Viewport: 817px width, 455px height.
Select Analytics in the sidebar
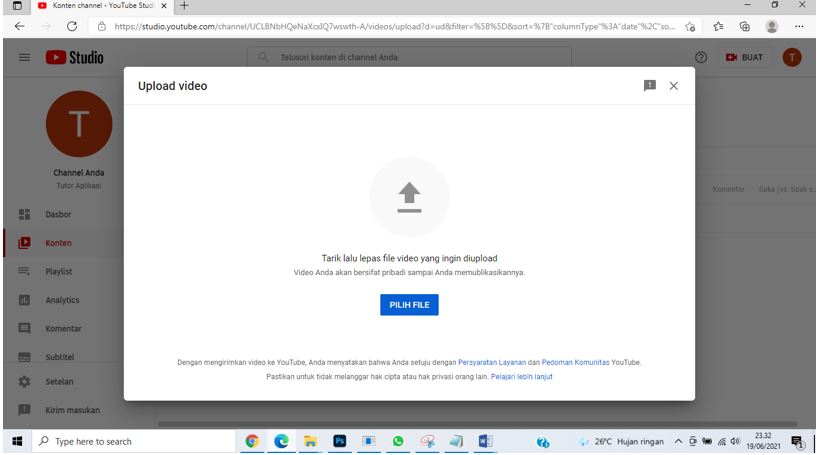(x=62, y=300)
